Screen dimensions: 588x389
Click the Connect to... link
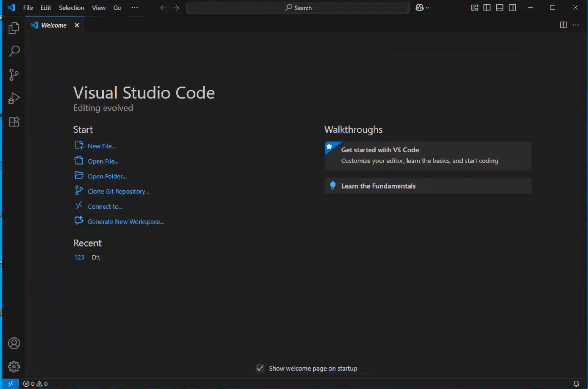pos(105,206)
